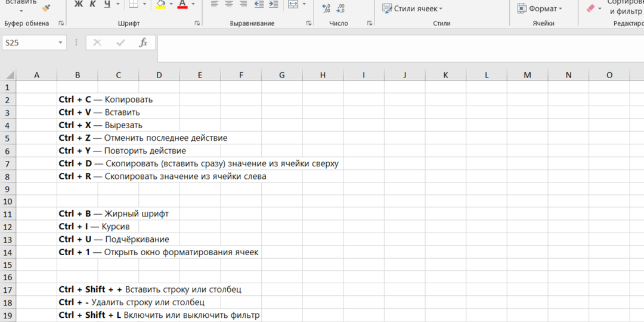Open the Стили ячеек dropdown
Viewport: 644px width, 322px height.
(413, 8)
